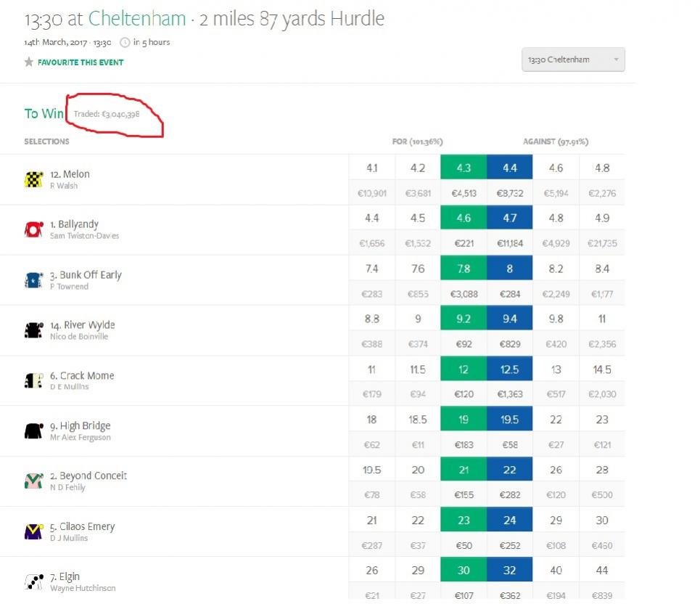
Task: Click Melon's yellow checkered jockey silk
Action: pos(34,179)
